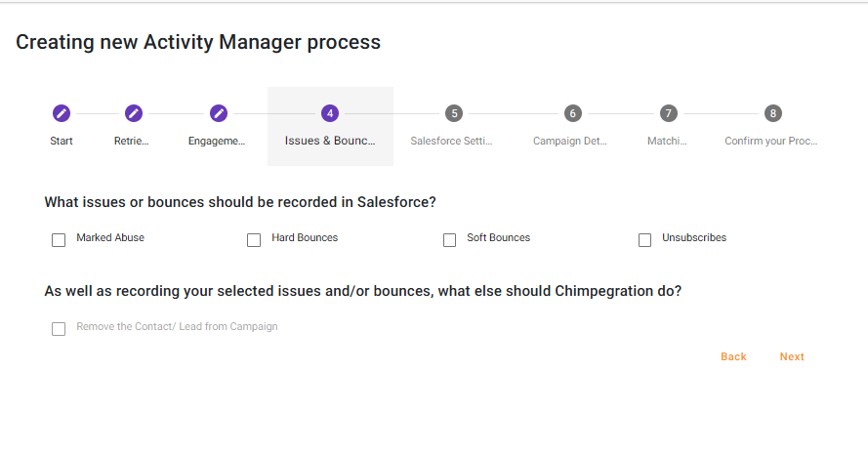Image resolution: width=868 pixels, height=455 pixels.
Task: Toggle the Unsubscribes checkbox
Action: (x=644, y=239)
